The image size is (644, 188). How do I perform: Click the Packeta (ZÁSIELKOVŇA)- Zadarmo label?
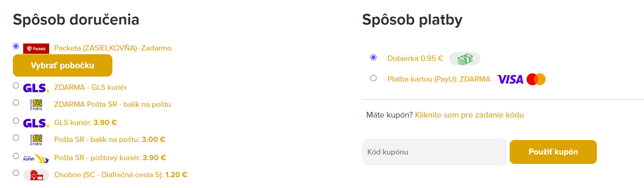coord(112,48)
